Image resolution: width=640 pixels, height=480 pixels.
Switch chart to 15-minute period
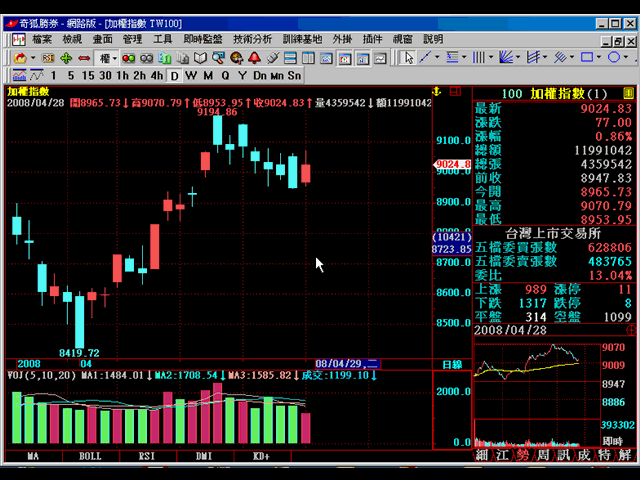[x=88, y=76]
